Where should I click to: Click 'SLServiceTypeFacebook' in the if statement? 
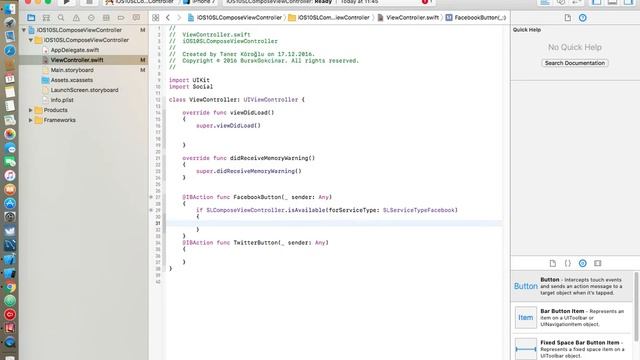[419, 210]
